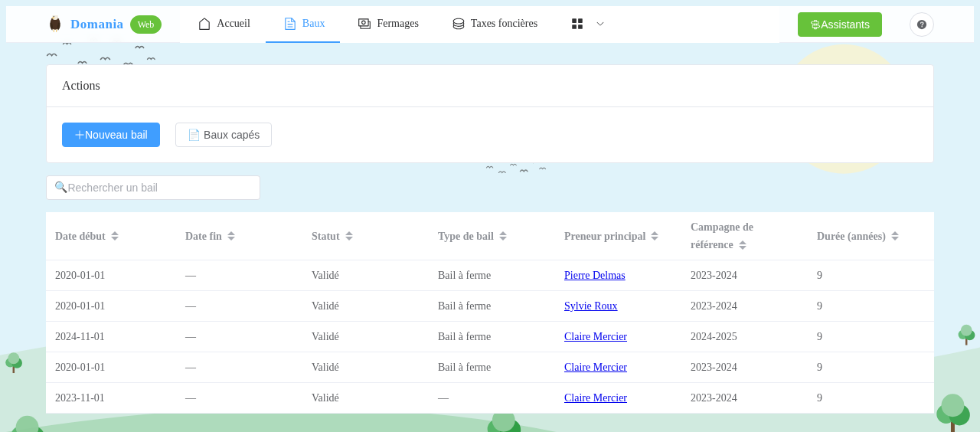
Task: Open the Pierre Delmas tenant link
Action: pos(595,276)
